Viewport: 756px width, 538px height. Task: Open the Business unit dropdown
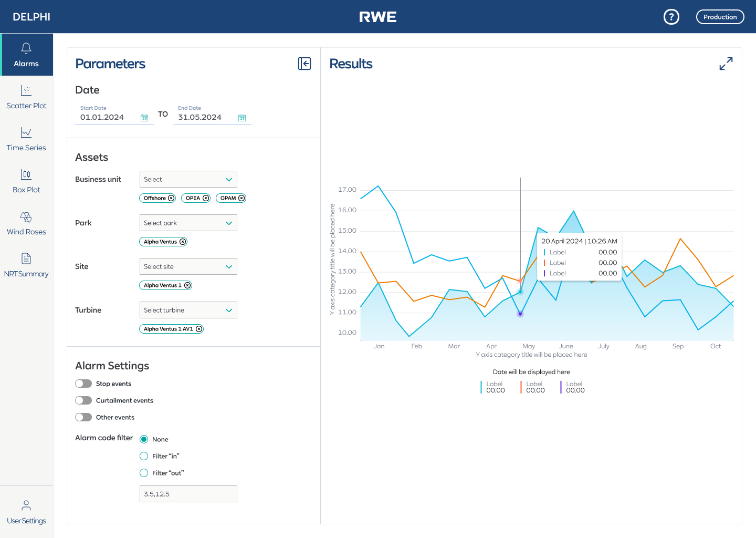[188, 179]
